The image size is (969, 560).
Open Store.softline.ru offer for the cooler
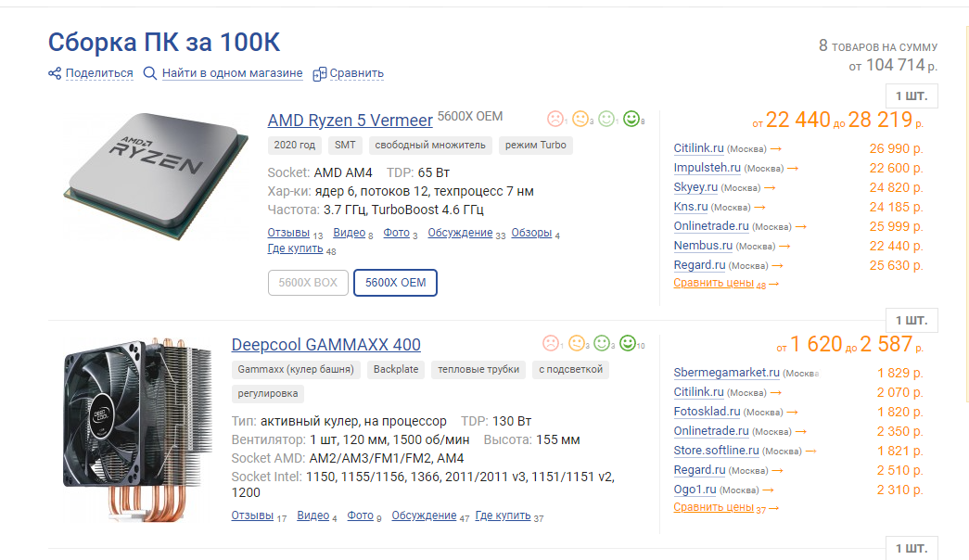click(716, 451)
